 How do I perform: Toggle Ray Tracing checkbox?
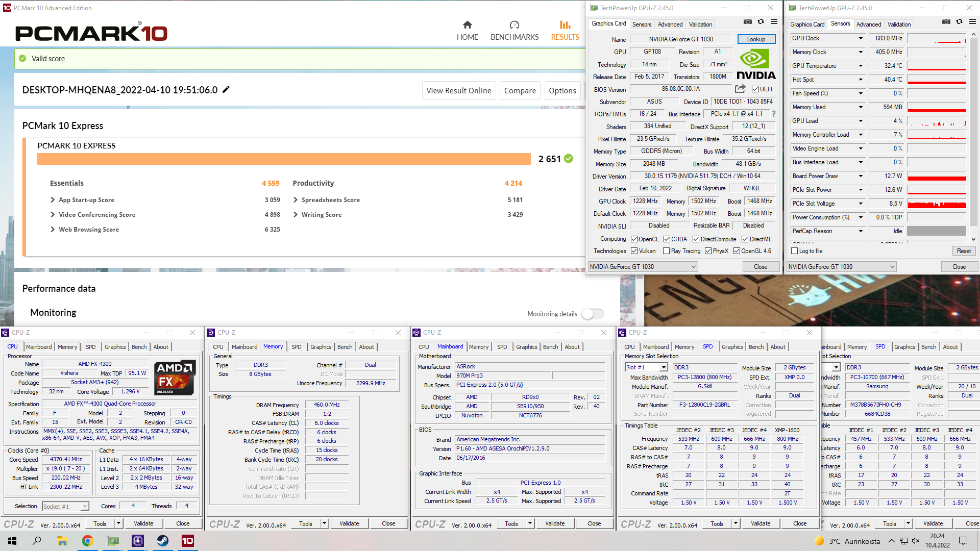(666, 251)
